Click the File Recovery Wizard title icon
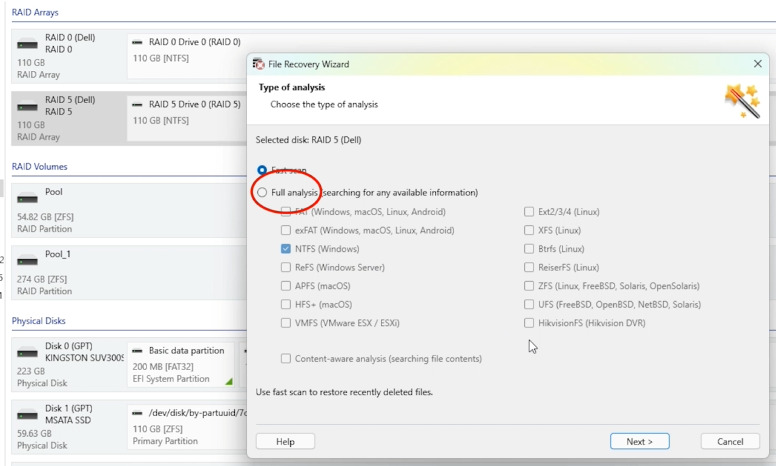 pos(258,64)
